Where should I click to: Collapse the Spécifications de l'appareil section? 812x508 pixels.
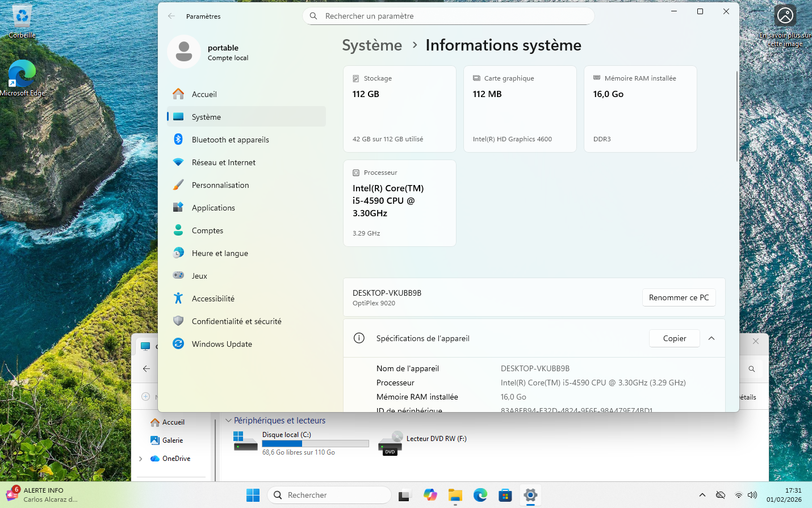point(711,338)
